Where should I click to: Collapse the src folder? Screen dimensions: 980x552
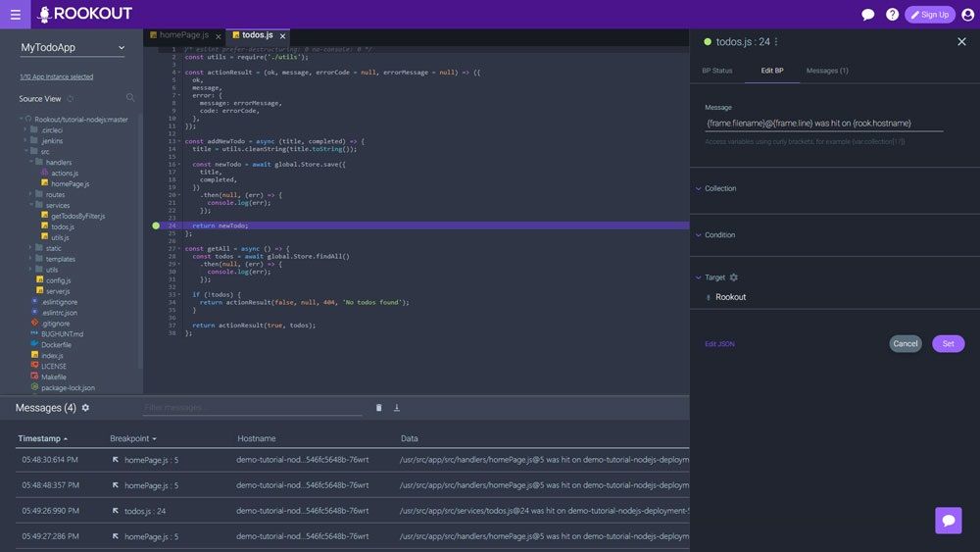point(25,151)
